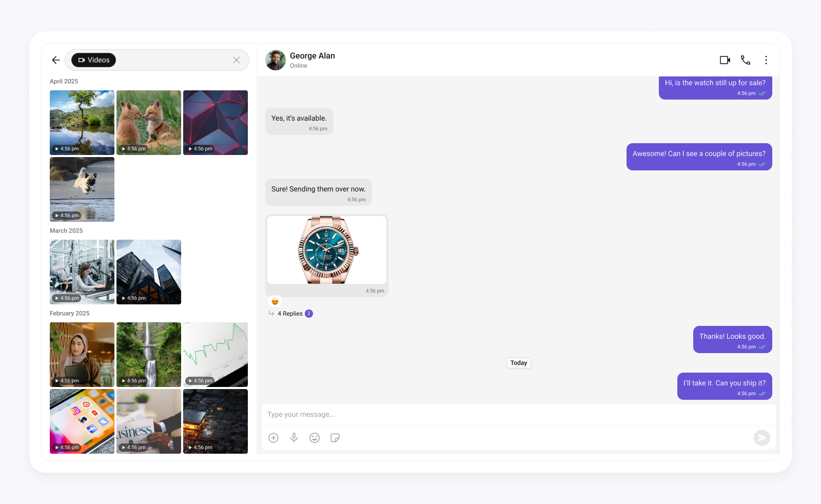821x504 pixels.
Task: Click the heart-eyes emoji reaction
Action: [x=275, y=301]
